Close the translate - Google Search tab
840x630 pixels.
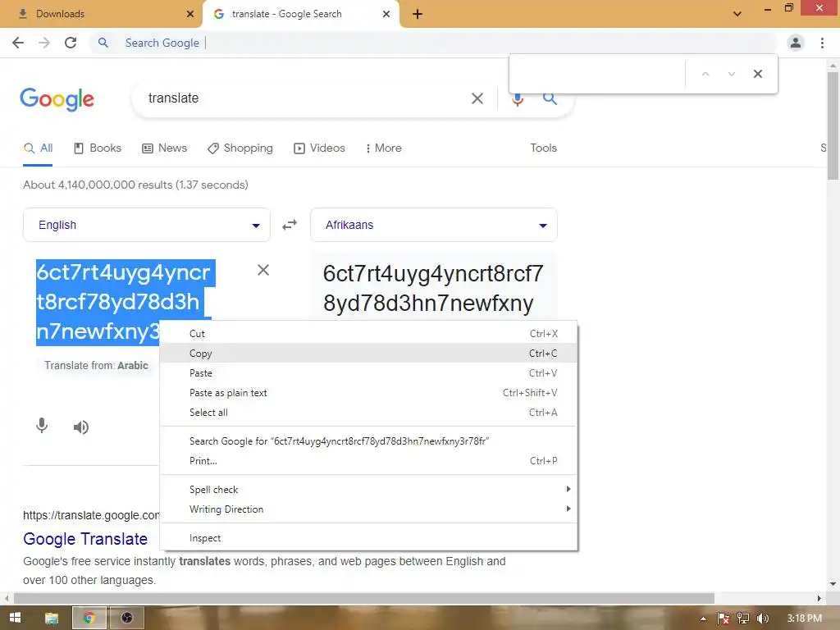click(386, 14)
